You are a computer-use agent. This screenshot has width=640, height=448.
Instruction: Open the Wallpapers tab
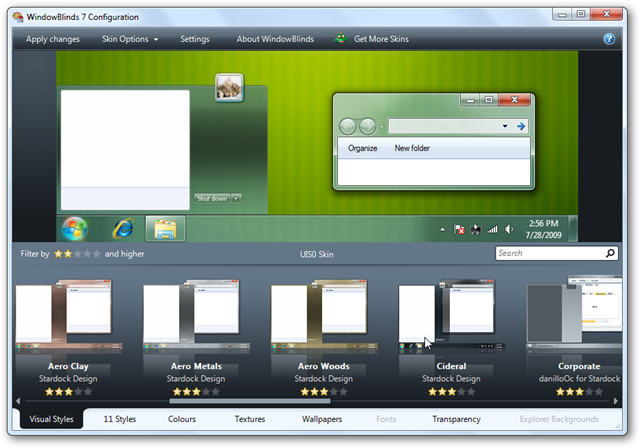322,419
